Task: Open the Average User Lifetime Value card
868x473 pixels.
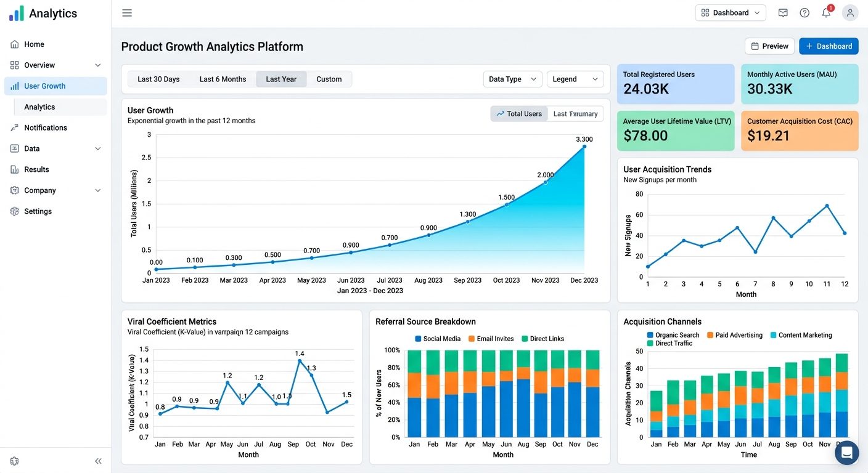Action: (x=676, y=131)
